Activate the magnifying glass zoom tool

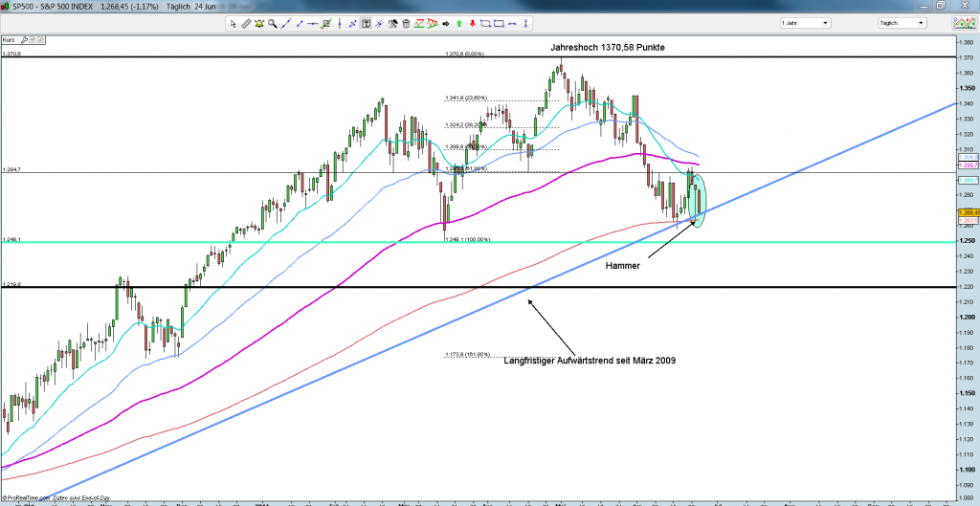[273, 23]
